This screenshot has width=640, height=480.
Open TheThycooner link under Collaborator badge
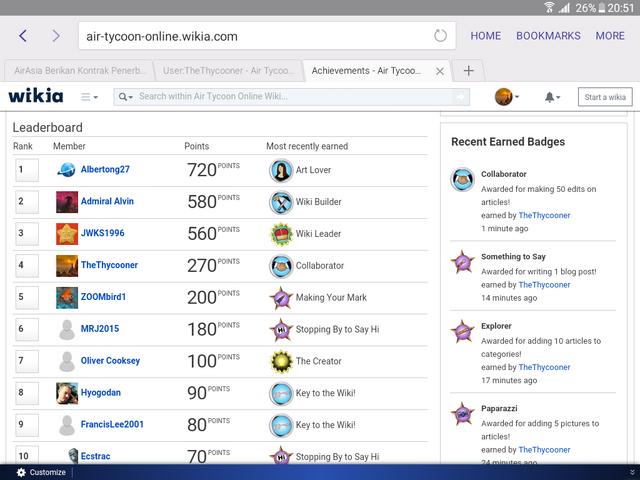tap(544, 215)
